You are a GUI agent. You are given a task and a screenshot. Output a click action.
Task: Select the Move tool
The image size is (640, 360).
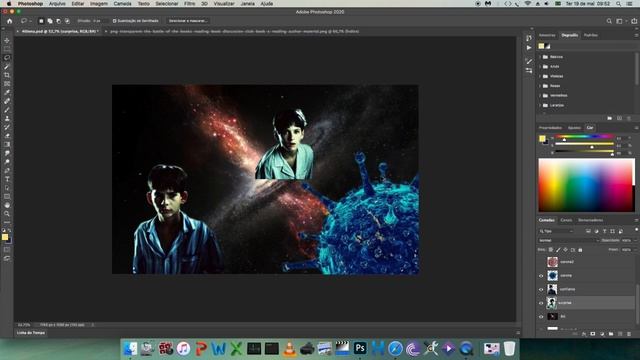(x=7, y=40)
